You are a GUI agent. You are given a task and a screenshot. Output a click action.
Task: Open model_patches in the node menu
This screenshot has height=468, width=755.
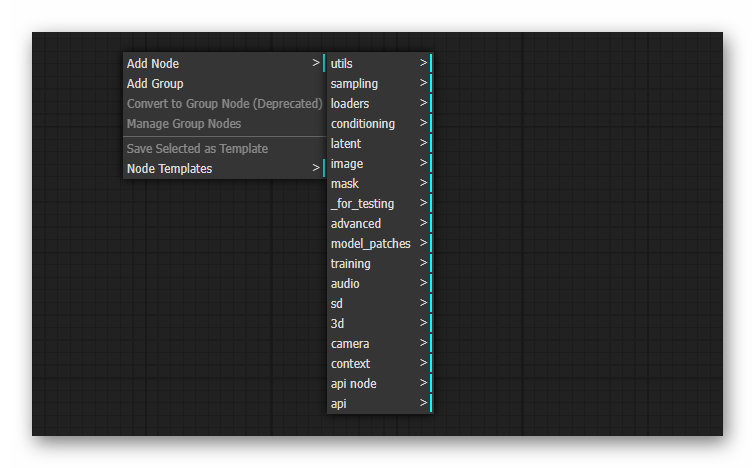coord(378,244)
